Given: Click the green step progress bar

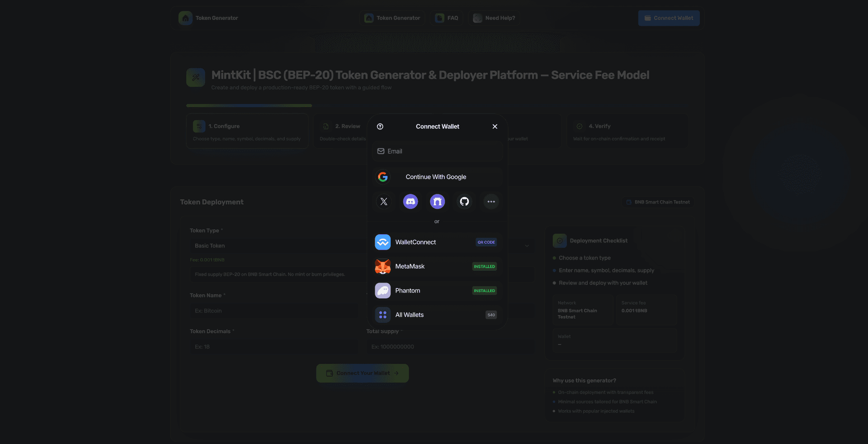Looking at the screenshot, I should [249, 106].
